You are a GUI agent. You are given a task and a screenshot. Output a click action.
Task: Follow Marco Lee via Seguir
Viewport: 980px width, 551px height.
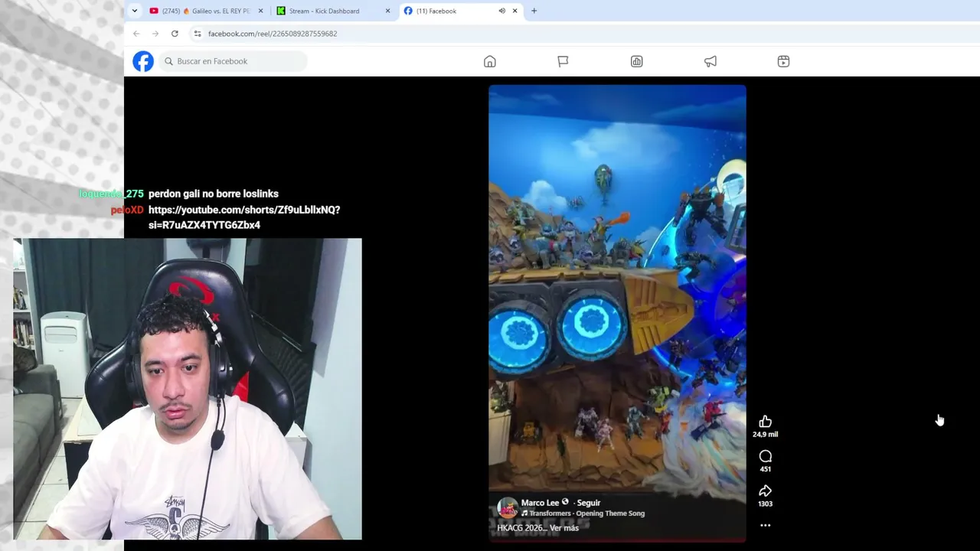point(588,503)
